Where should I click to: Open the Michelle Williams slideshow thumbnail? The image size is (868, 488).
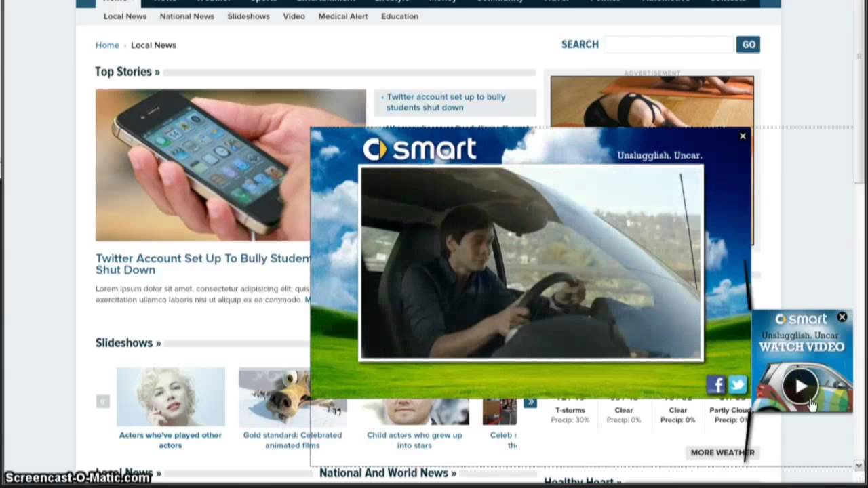tap(170, 396)
